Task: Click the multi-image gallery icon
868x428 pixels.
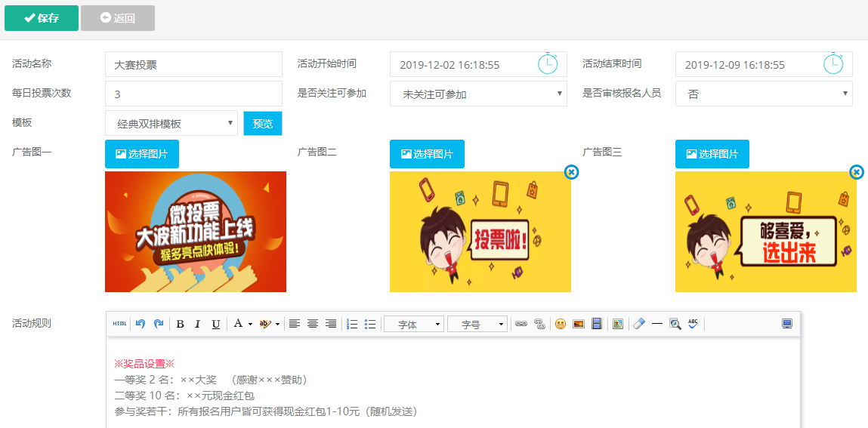Action: [x=618, y=324]
